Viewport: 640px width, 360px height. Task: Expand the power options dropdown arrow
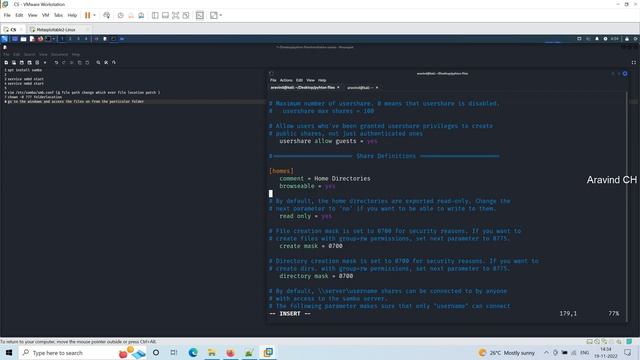coord(94,16)
